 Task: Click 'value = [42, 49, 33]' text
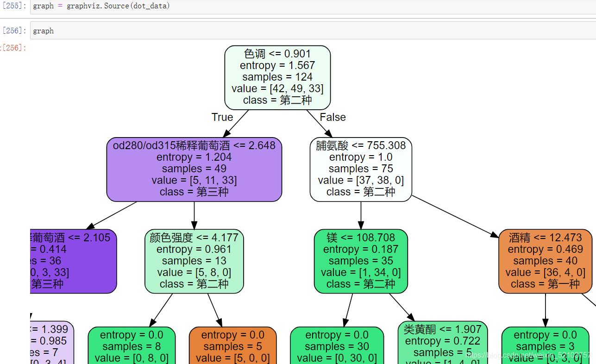[277, 88]
